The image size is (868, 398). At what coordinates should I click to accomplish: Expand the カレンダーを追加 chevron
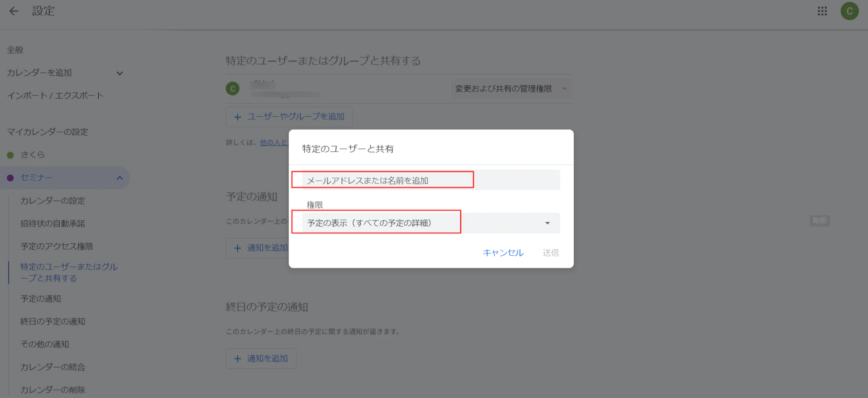point(120,73)
